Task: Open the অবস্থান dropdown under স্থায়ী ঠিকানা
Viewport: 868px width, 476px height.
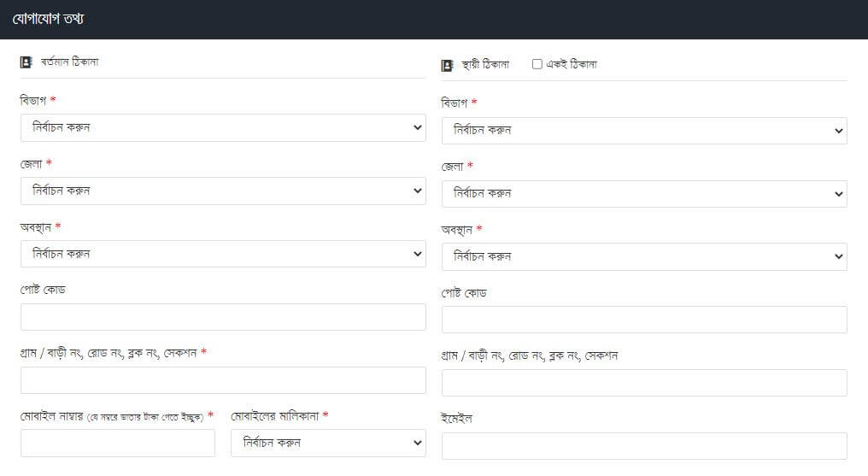Action: [644, 257]
